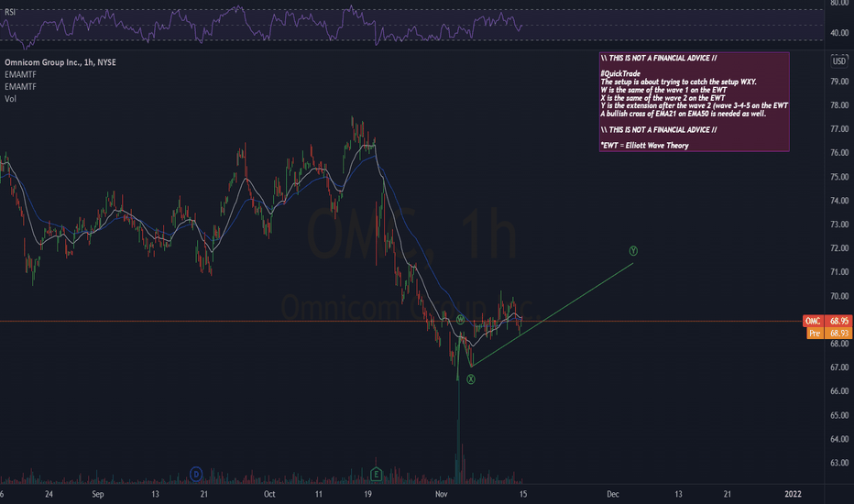
Task: Click the Sep date axis label
Action: coord(97,494)
